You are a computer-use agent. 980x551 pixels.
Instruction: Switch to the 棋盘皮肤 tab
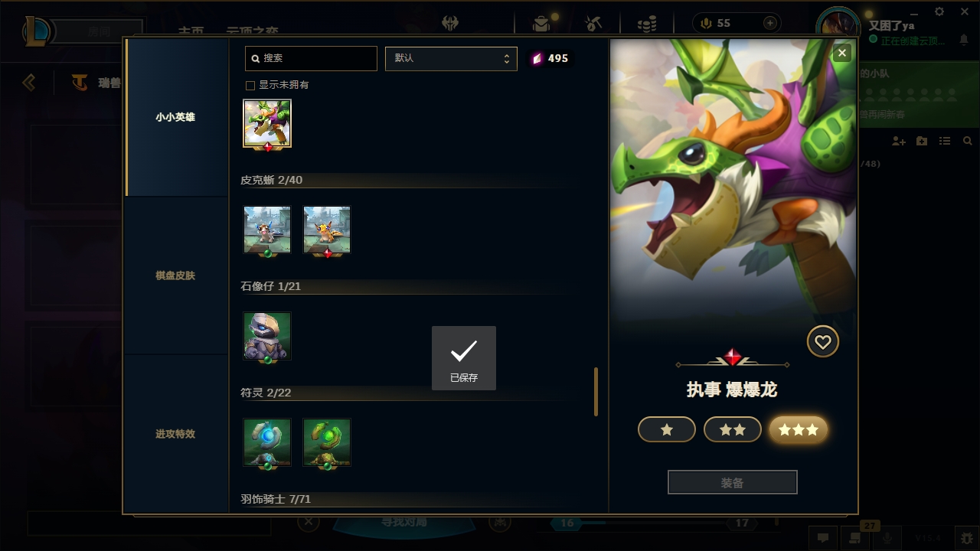pyautogui.click(x=175, y=275)
